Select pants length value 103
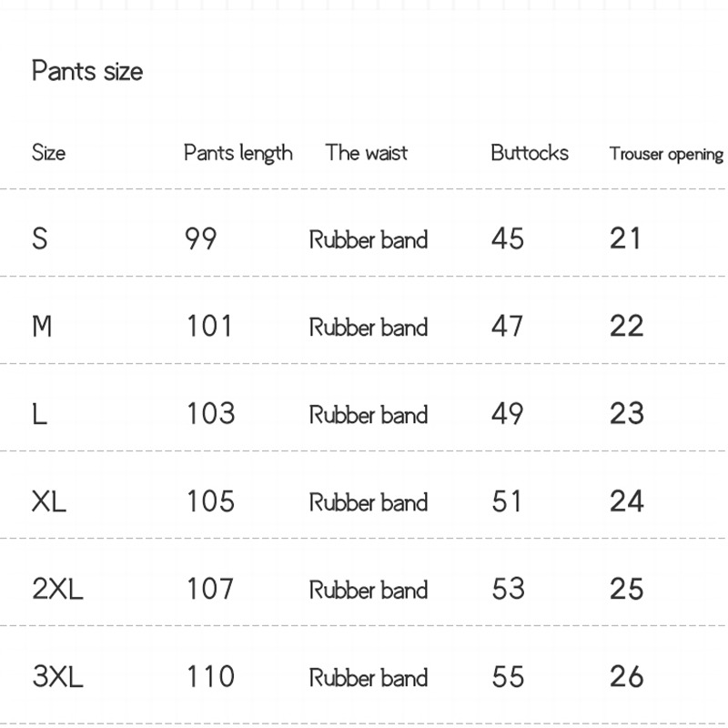This screenshot has width=728, height=728. click(210, 414)
